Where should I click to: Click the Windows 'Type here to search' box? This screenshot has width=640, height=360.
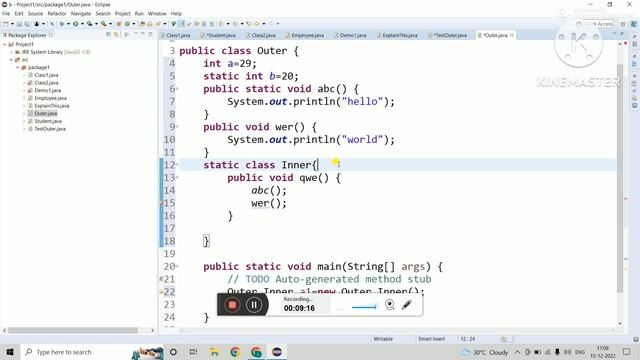[x=78, y=352]
